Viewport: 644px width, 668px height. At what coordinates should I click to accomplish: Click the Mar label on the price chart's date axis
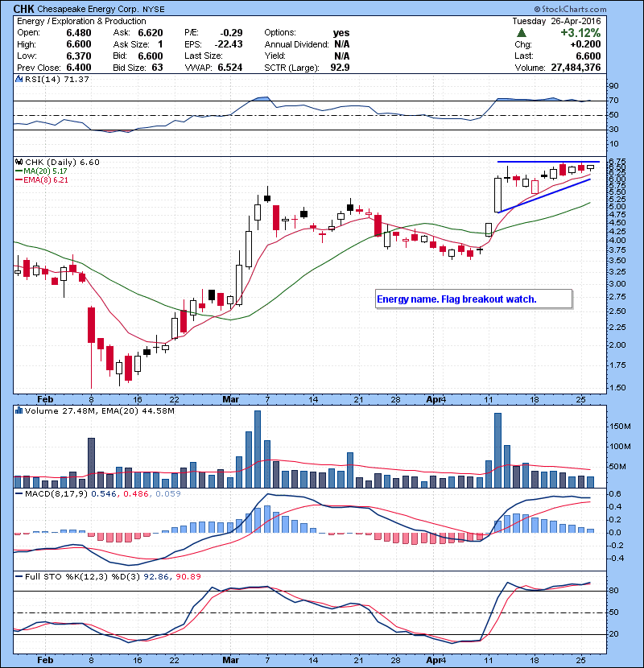(x=230, y=399)
